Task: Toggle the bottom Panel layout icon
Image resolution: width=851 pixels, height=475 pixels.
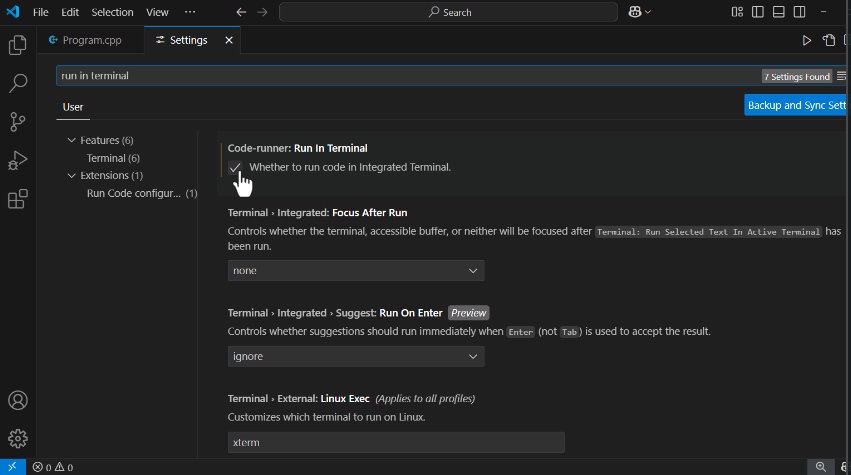Action: pyautogui.click(x=778, y=12)
